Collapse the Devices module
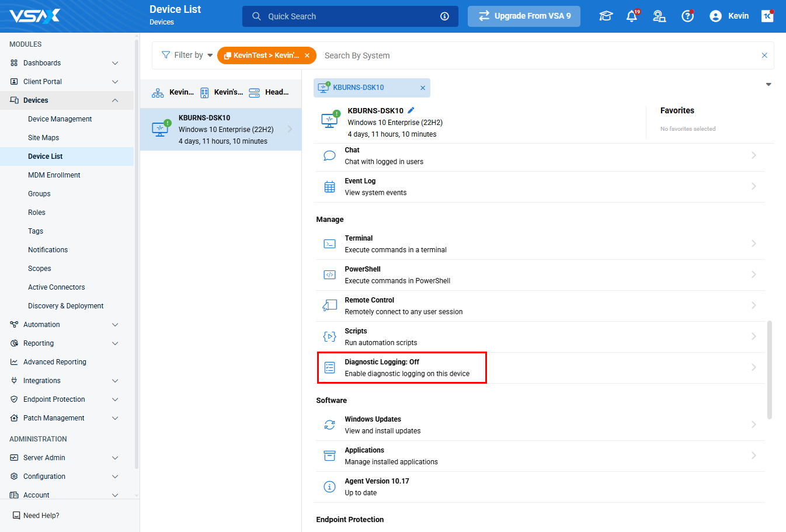Screen dimensions: 786x532 115,100
